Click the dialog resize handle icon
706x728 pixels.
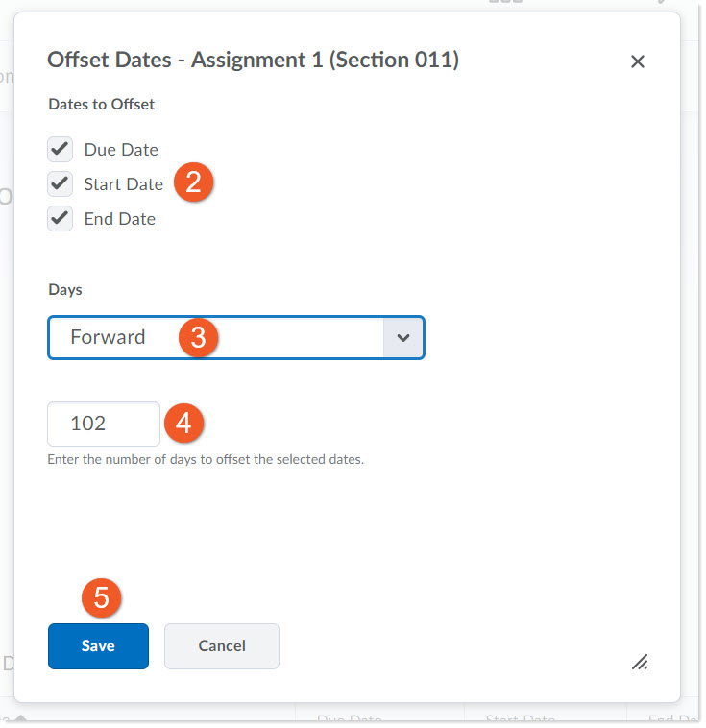pos(640,661)
